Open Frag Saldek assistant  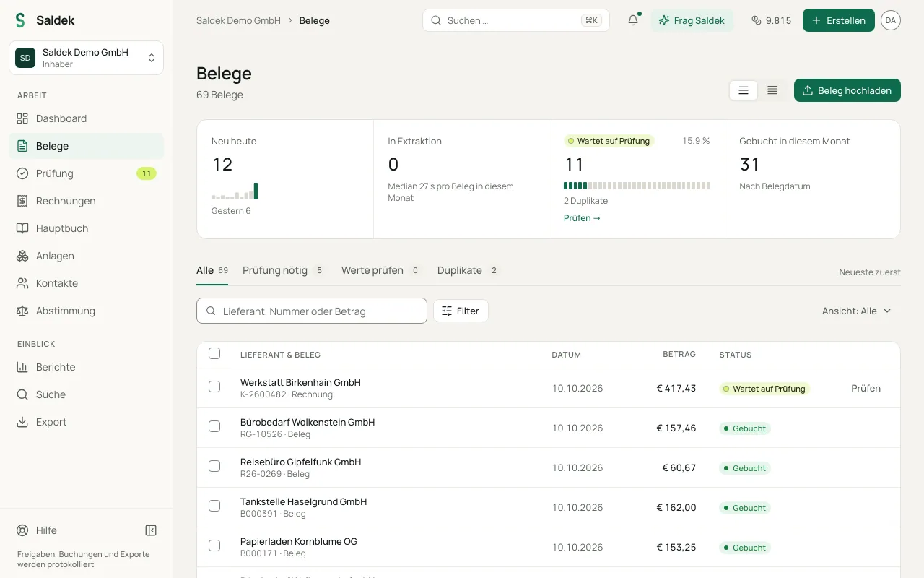click(x=692, y=20)
